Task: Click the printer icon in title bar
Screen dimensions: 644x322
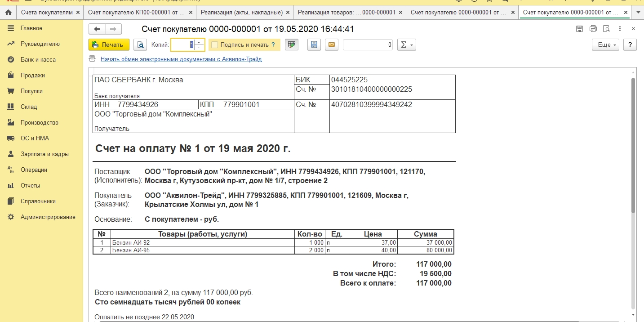Action: pos(593,29)
